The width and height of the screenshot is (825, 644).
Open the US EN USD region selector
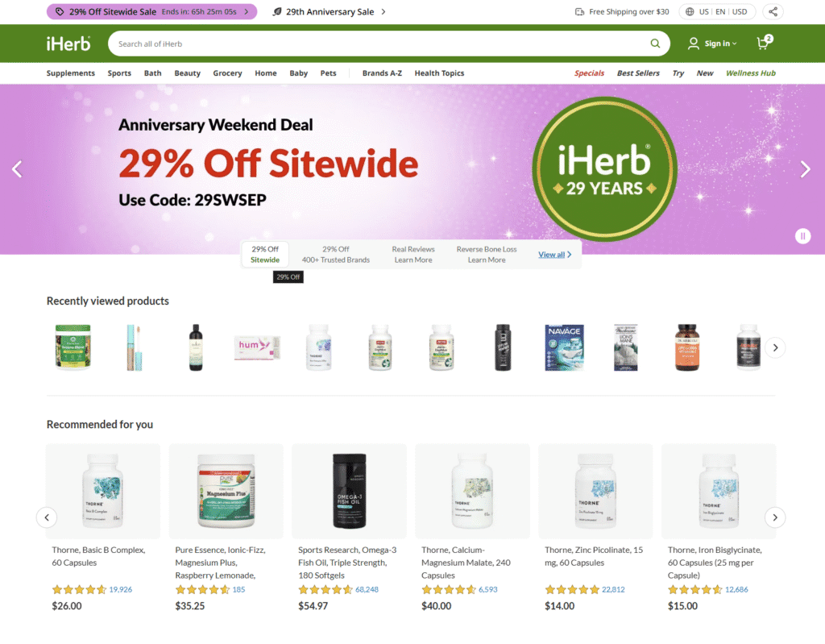pyautogui.click(x=716, y=11)
